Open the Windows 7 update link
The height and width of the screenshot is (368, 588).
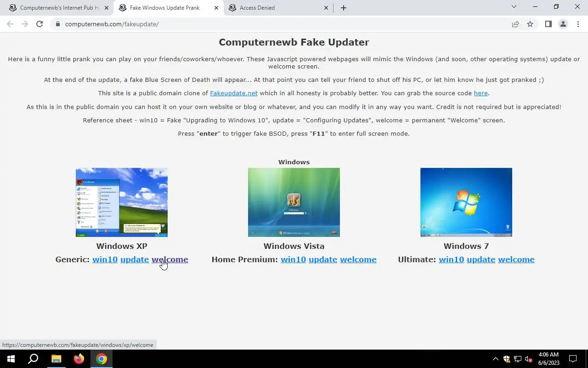481,259
